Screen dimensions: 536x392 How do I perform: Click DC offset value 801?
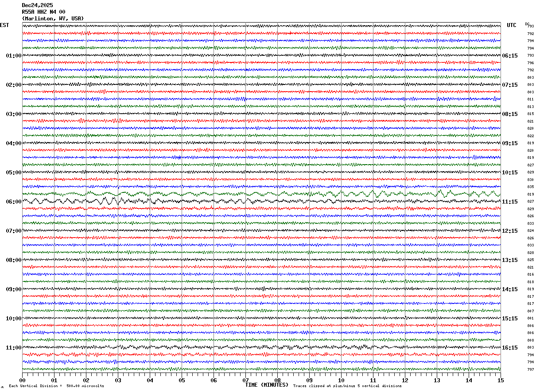pyautogui.click(x=530, y=319)
